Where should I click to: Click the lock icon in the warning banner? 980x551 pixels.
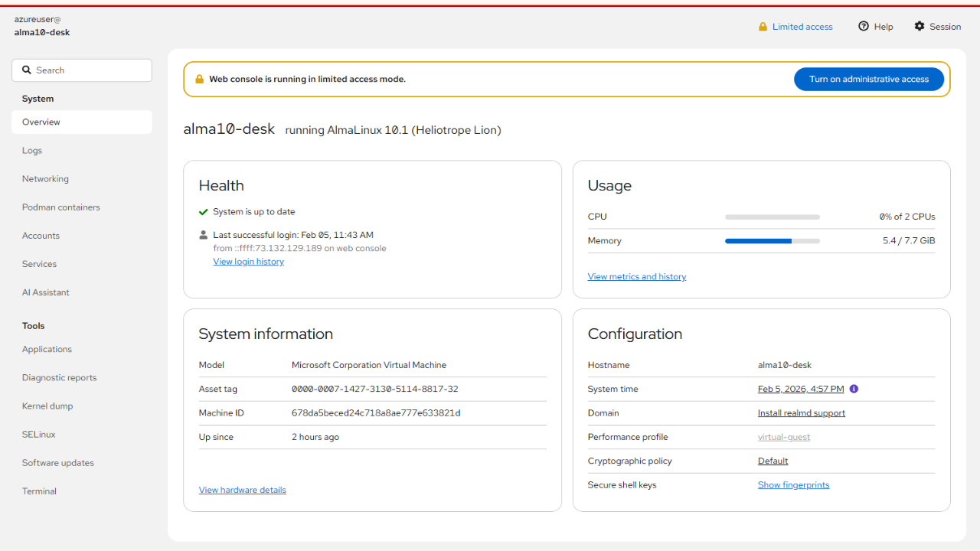coord(200,79)
